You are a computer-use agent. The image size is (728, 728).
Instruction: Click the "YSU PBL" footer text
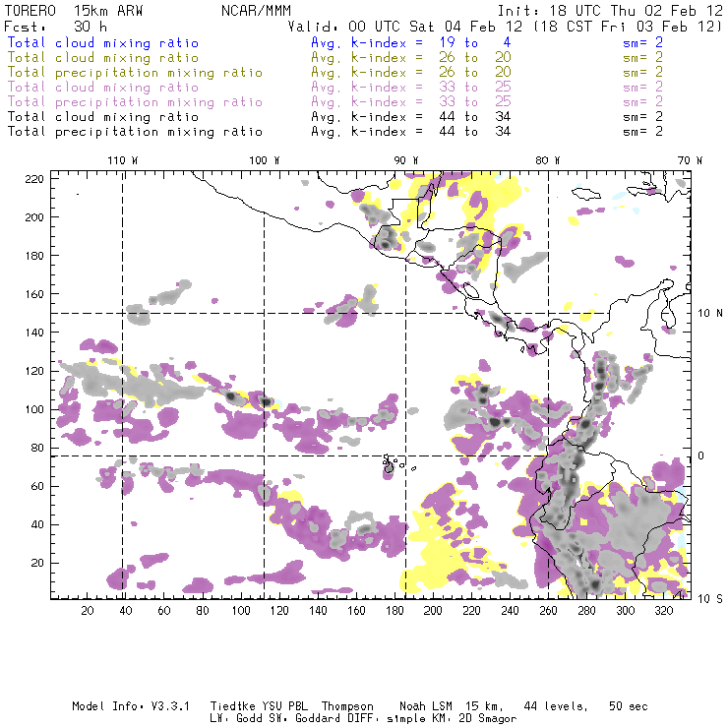pos(283,706)
